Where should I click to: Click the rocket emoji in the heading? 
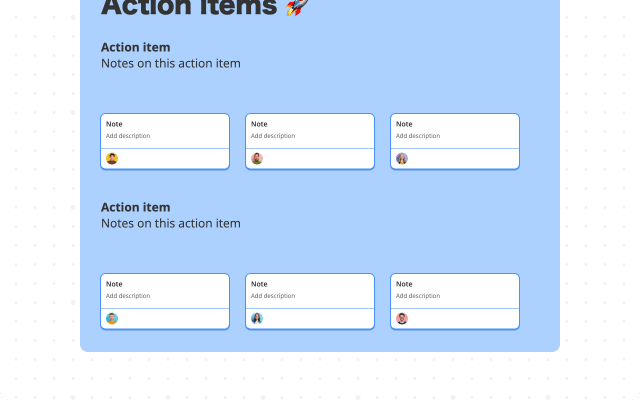click(x=297, y=8)
